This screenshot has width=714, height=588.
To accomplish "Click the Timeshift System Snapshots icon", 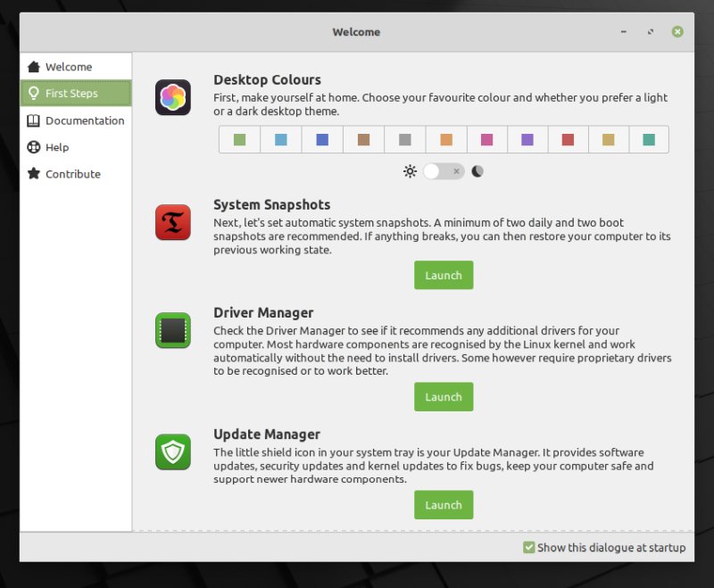I will coord(173,222).
